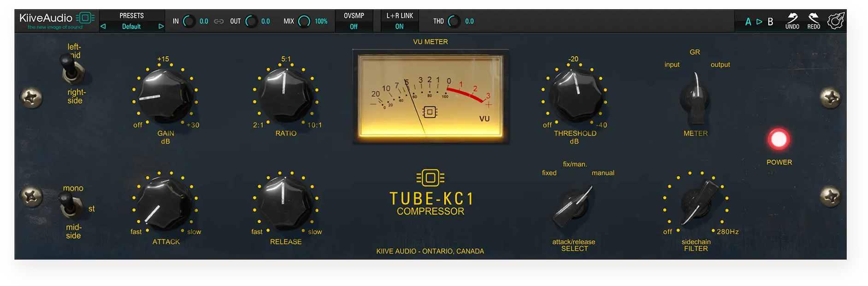Click the THD knob
The height and width of the screenshot is (286, 868).
454,21
